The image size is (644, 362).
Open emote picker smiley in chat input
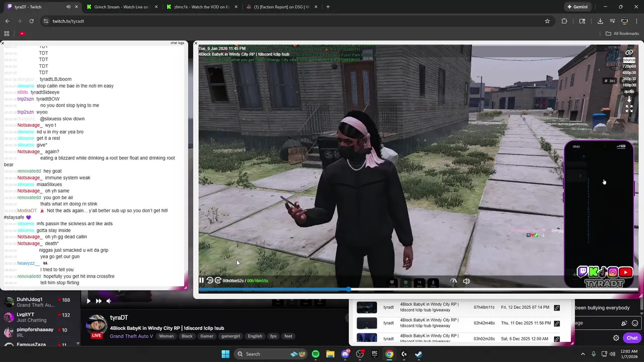click(635, 323)
